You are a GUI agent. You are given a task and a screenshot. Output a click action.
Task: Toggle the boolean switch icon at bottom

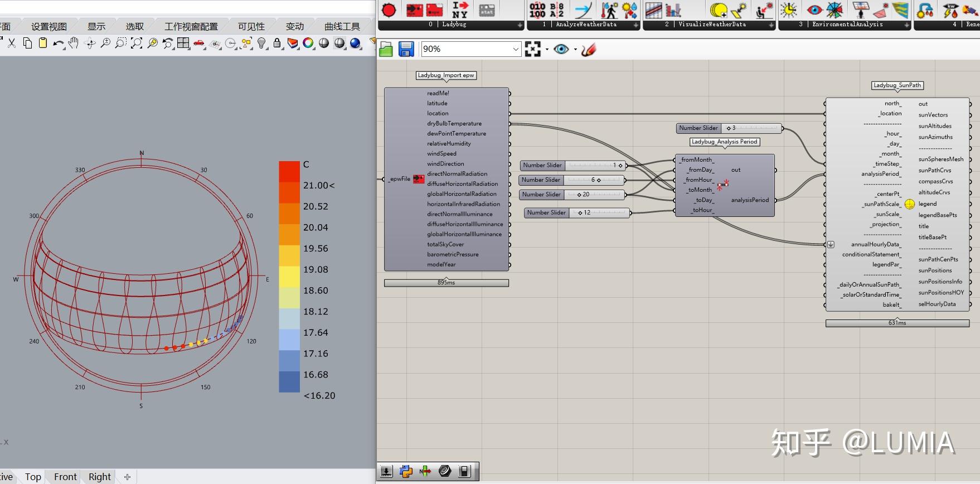(464, 472)
